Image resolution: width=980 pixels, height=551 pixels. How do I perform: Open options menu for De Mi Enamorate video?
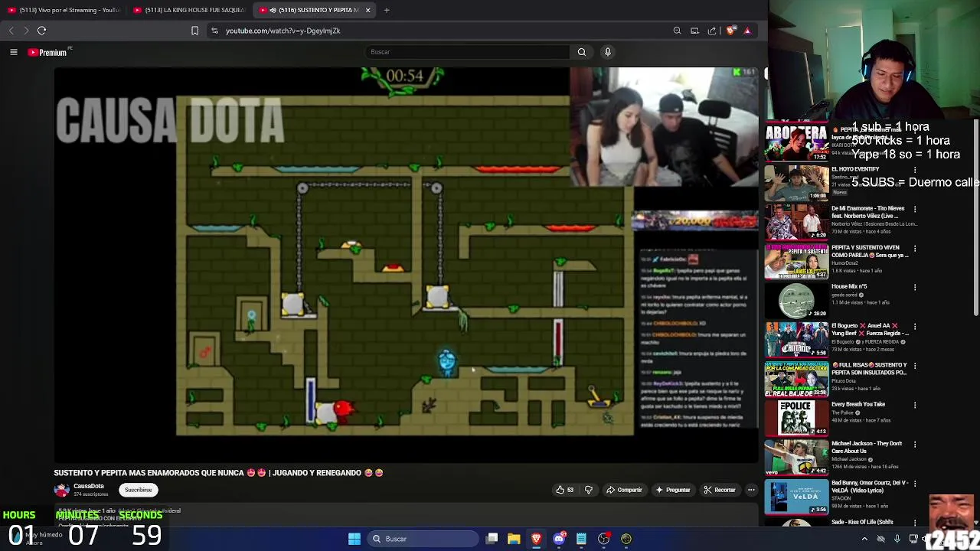pyautogui.click(x=914, y=208)
